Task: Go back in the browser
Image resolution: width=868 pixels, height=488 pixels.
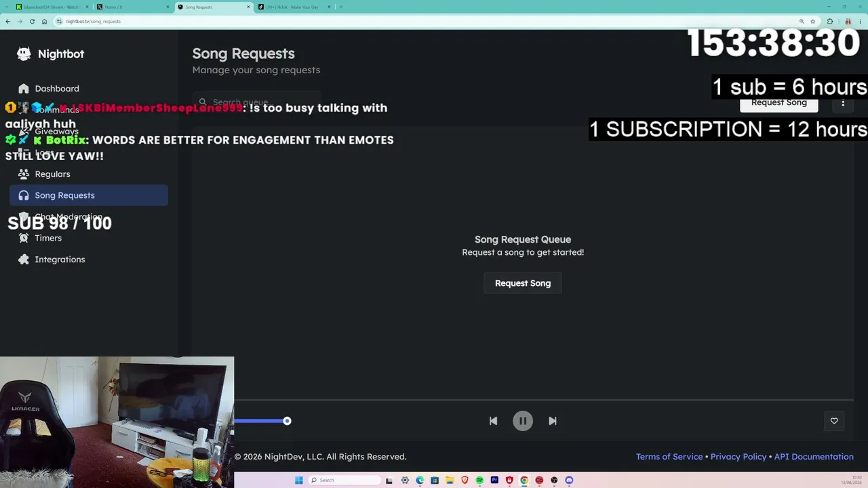Action: [x=7, y=21]
